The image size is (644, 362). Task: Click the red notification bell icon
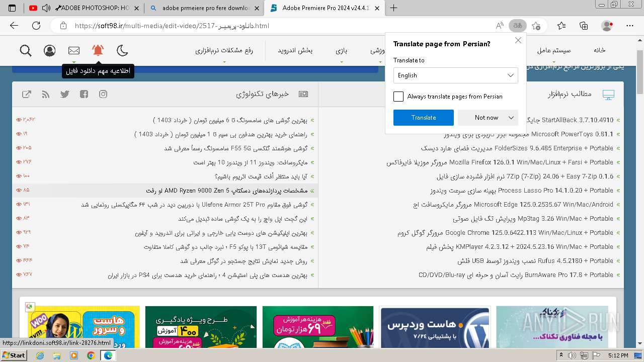(98, 50)
